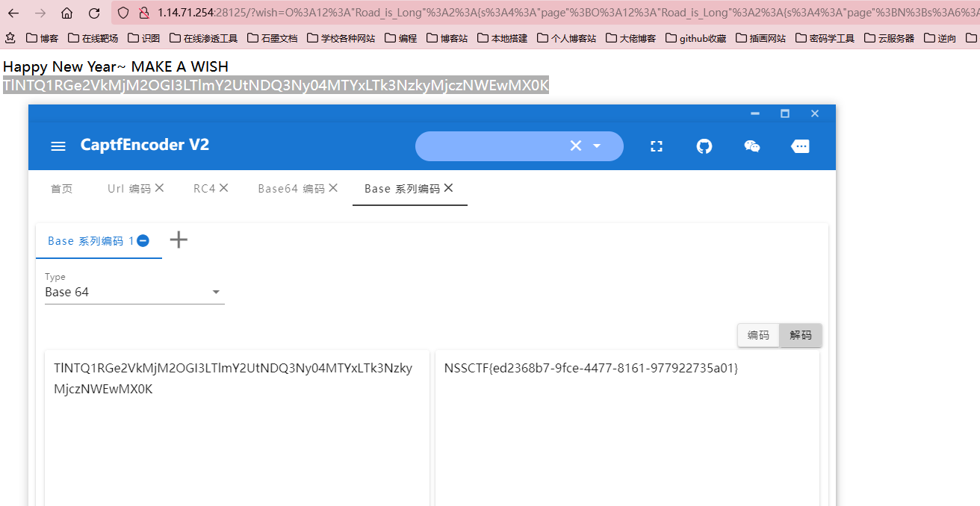Open the WeChat icon in header
980x506 pixels.
pos(752,146)
